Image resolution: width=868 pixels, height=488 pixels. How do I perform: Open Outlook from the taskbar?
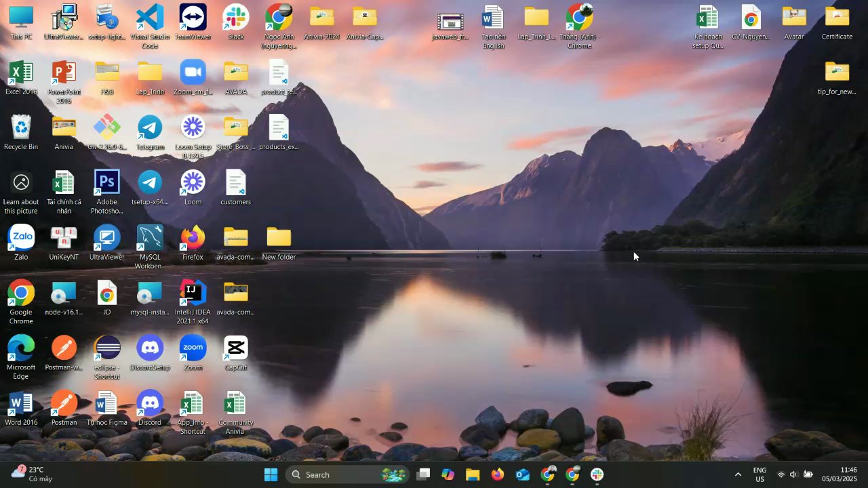[522, 474]
